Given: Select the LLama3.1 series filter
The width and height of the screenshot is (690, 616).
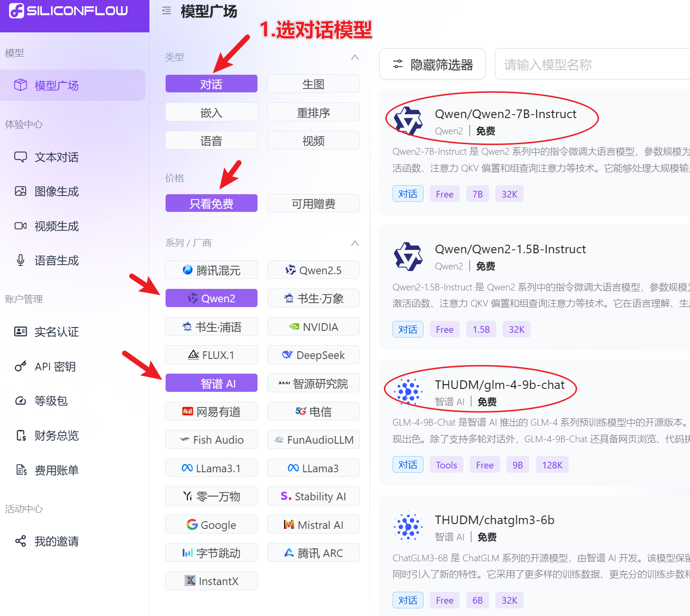Looking at the screenshot, I should pos(211,468).
